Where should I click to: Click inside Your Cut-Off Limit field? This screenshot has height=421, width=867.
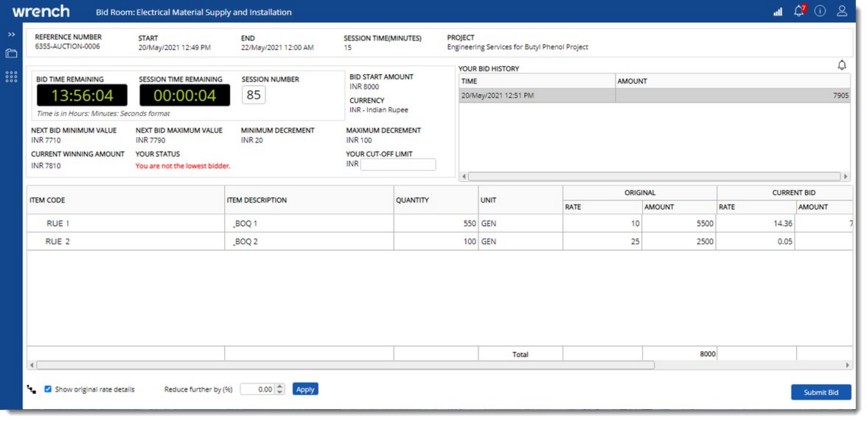pos(397,165)
